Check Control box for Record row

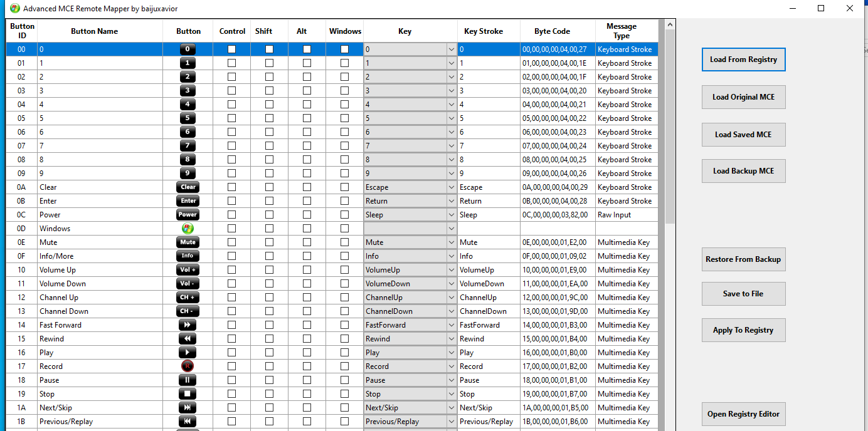click(x=231, y=366)
